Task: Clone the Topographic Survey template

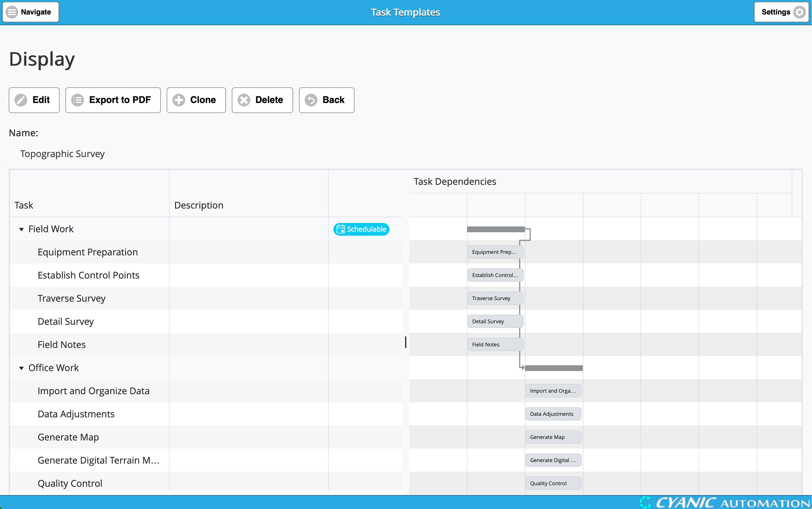Action: (x=196, y=100)
